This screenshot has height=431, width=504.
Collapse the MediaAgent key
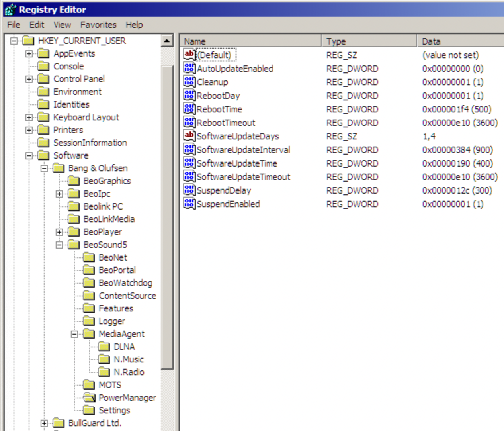(74, 334)
